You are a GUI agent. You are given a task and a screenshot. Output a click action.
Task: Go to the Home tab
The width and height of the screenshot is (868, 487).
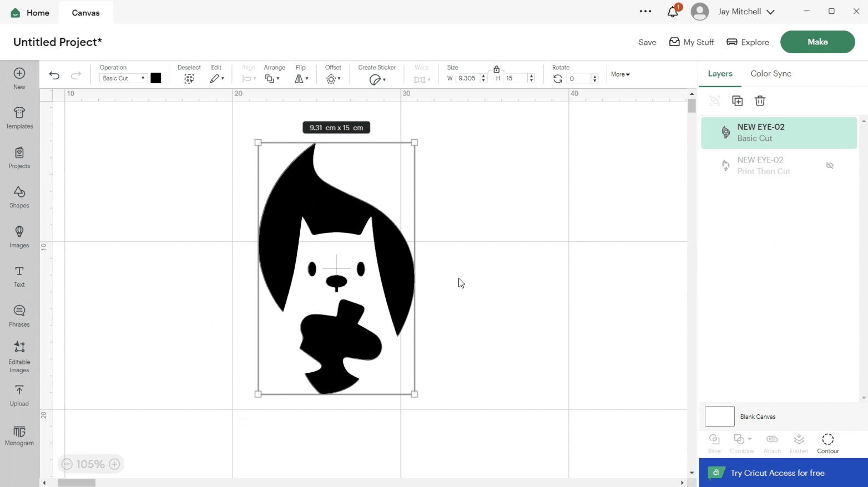coord(30,13)
